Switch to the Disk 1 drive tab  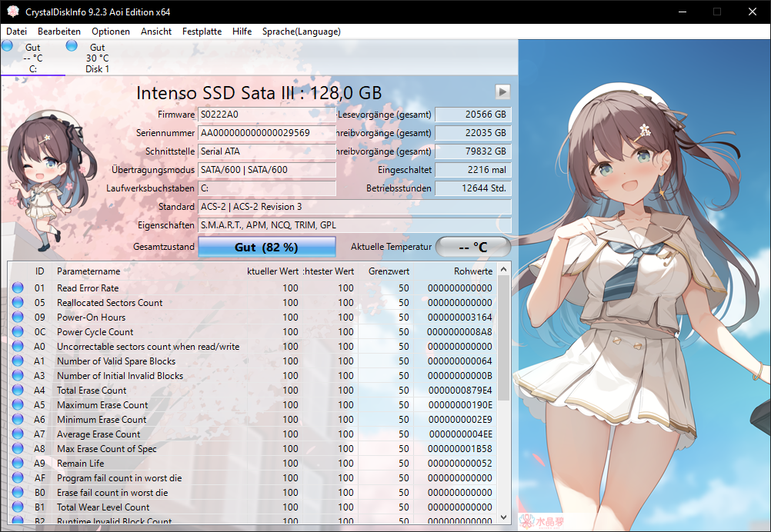[97, 58]
